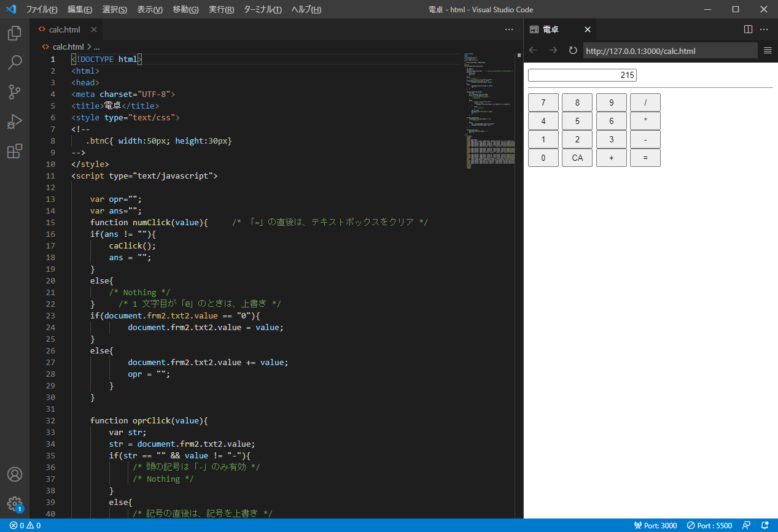Open the browser hamburger menu
778x532 pixels.
(767, 50)
